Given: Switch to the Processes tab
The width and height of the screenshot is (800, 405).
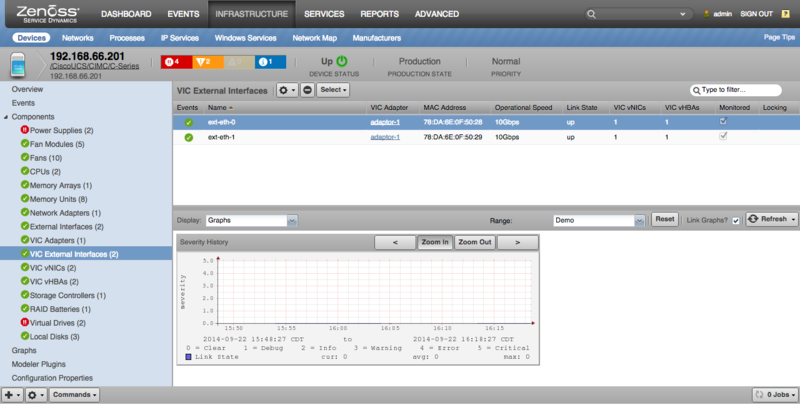Looking at the screenshot, I should tap(127, 38).
